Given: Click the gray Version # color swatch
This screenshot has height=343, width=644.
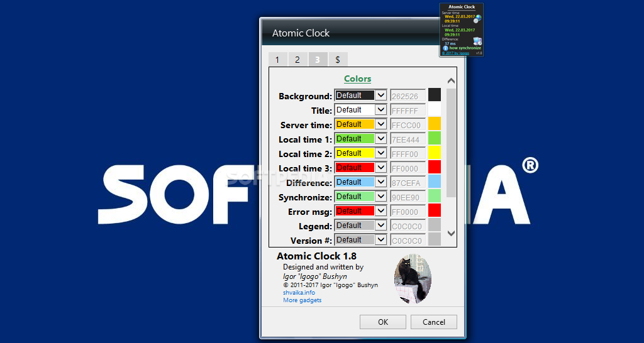Looking at the screenshot, I should coord(435,239).
